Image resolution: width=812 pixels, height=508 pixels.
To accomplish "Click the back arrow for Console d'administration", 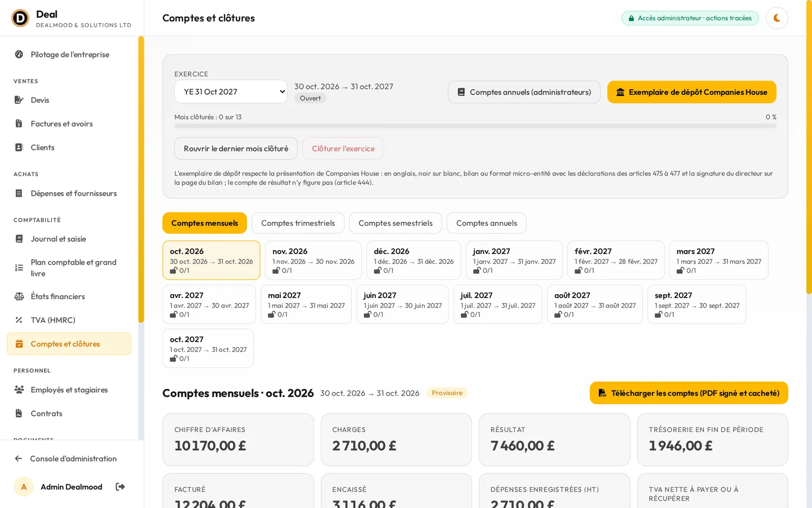I will pos(19,459).
